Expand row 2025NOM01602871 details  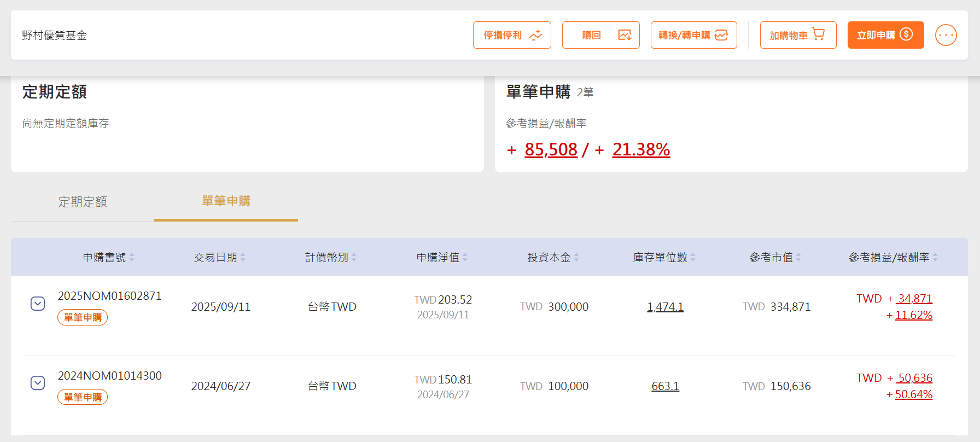click(38, 304)
